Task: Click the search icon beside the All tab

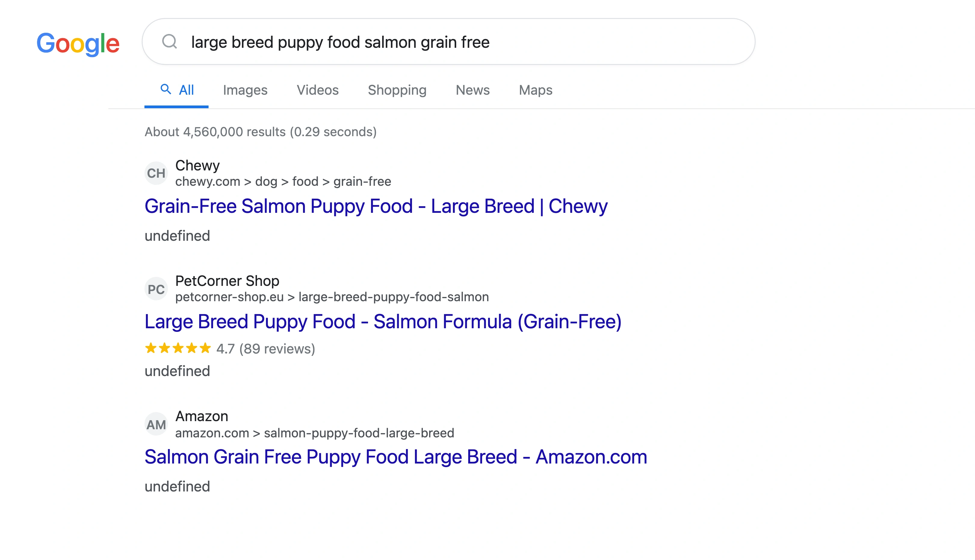Action: (166, 89)
